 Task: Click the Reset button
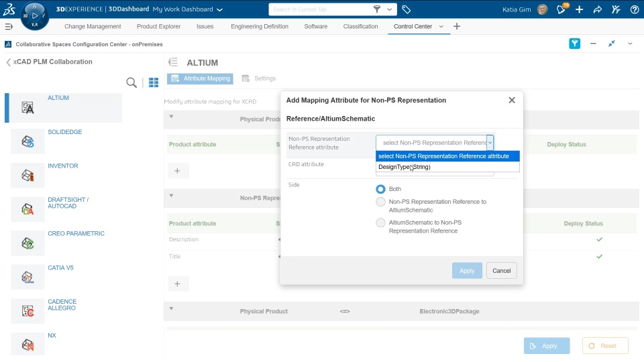pyautogui.click(x=605, y=346)
